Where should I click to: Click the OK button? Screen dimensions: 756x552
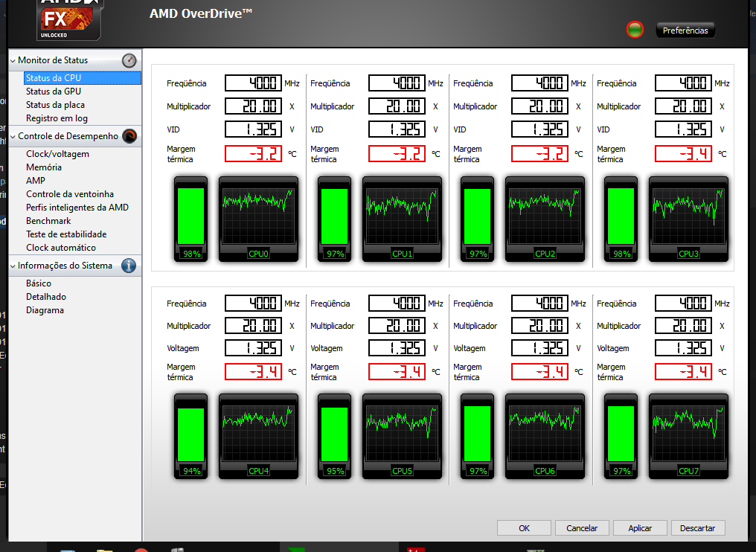pyautogui.click(x=524, y=528)
